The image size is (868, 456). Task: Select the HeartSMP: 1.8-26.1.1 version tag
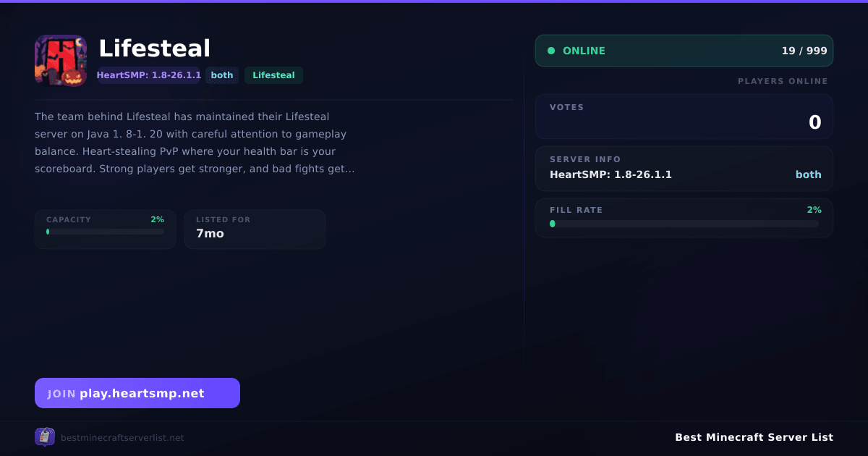point(149,75)
